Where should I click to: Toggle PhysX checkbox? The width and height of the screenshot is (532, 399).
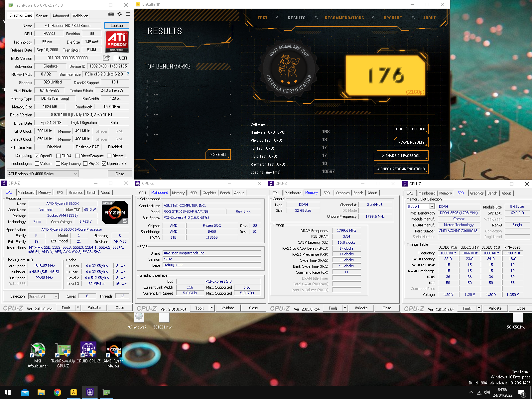click(x=85, y=163)
